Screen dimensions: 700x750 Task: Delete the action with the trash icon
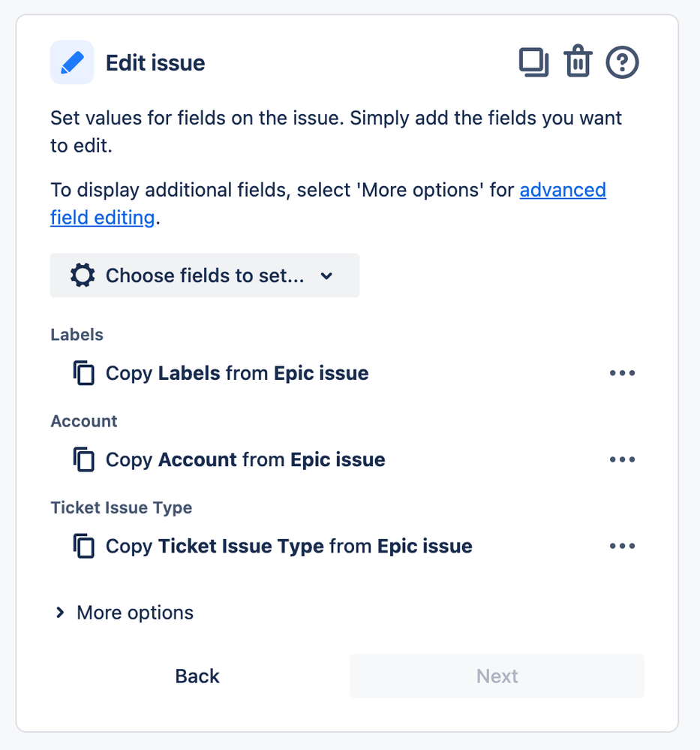(578, 62)
